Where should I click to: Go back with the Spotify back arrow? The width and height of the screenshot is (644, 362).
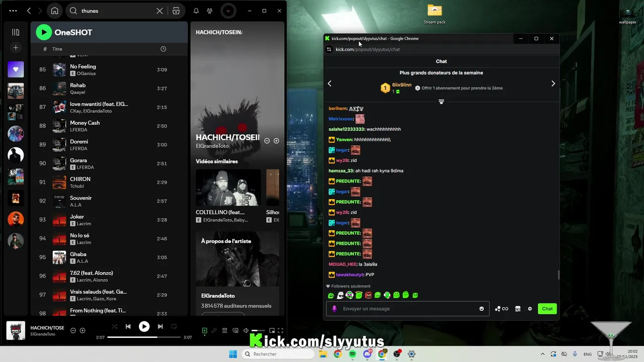[x=29, y=11]
